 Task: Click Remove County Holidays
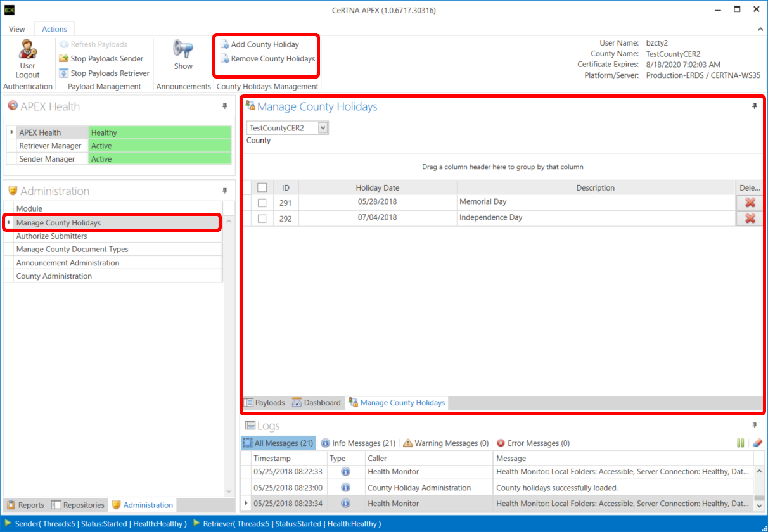point(272,59)
